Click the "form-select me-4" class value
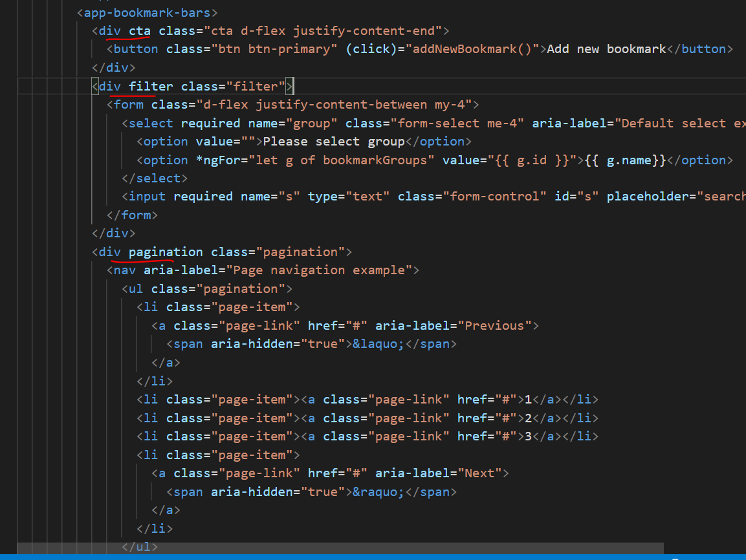This screenshot has height=560, width=746. pyautogui.click(x=457, y=124)
